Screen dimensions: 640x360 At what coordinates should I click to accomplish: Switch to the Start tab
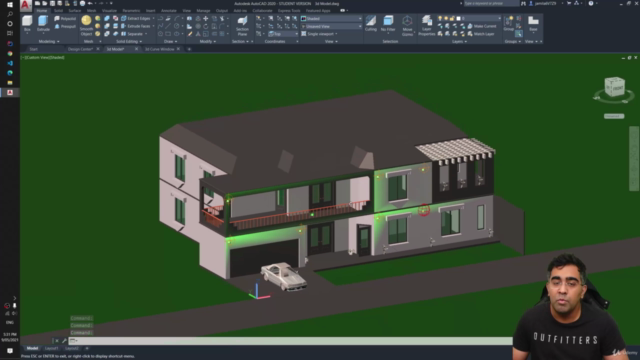tap(33, 49)
